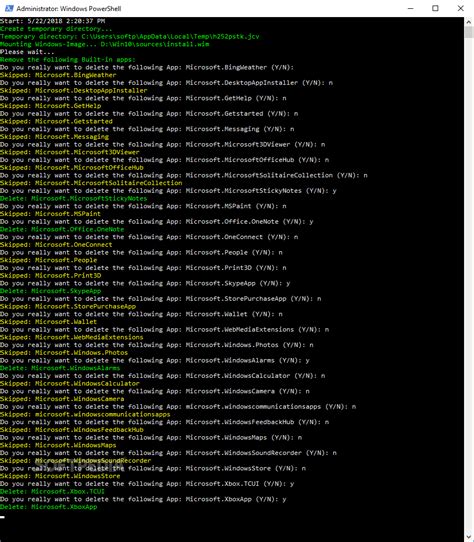Click the scrollbar up arrow

[x=469, y=22]
